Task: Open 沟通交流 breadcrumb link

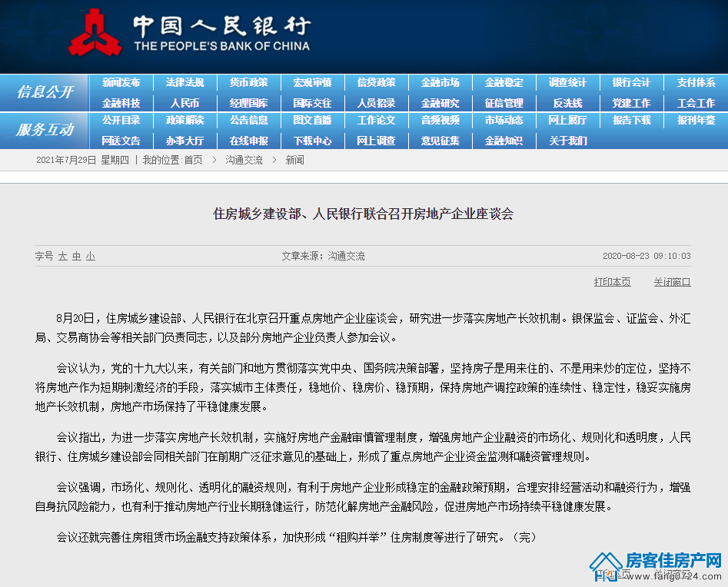Action: coord(244,160)
